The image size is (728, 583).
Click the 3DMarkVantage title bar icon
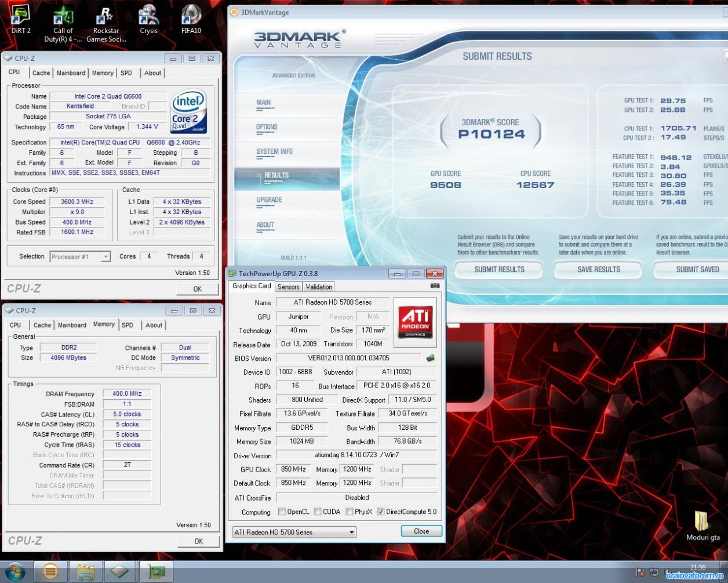234,12
